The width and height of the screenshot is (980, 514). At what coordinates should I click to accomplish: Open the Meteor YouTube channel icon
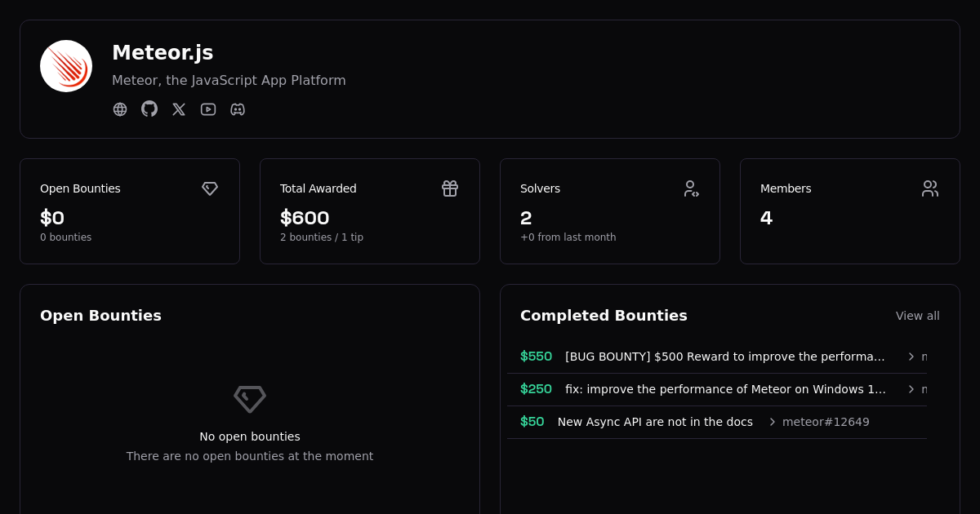click(x=208, y=109)
